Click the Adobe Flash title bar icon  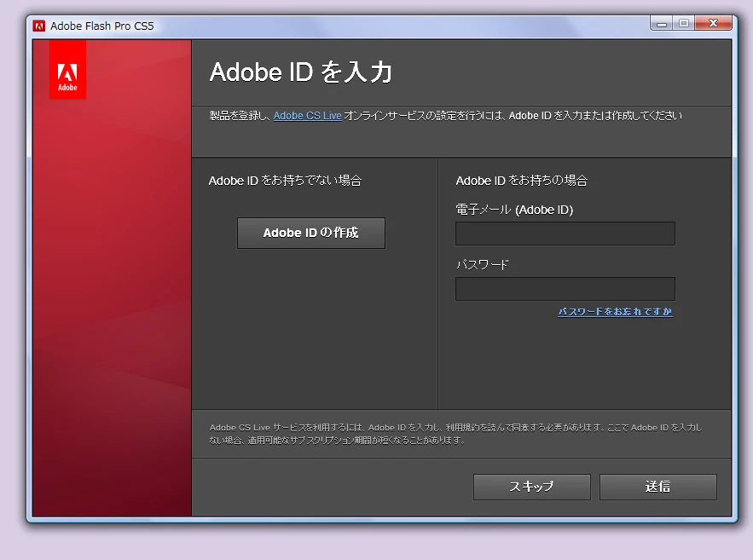(x=39, y=26)
